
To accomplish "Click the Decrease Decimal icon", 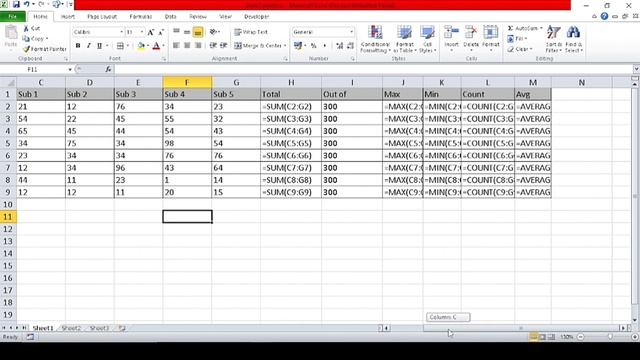I will pyautogui.click(x=350, y=46).
